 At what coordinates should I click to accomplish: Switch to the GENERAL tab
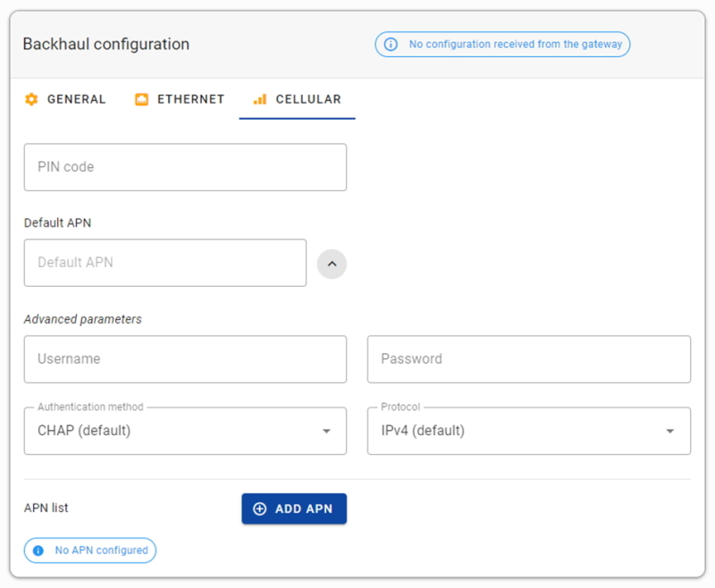click(x=64, y=99)
